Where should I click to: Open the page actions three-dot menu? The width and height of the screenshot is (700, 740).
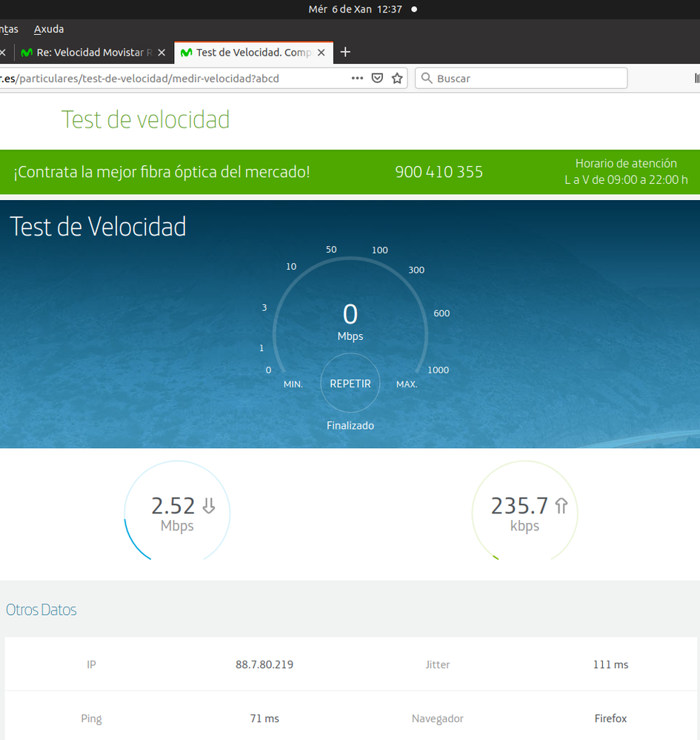click(357, 78)
